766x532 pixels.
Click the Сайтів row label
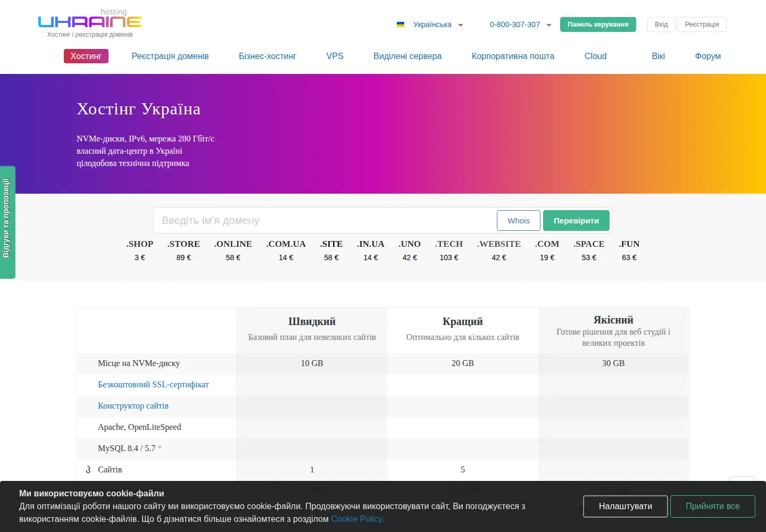click(110, 469)
